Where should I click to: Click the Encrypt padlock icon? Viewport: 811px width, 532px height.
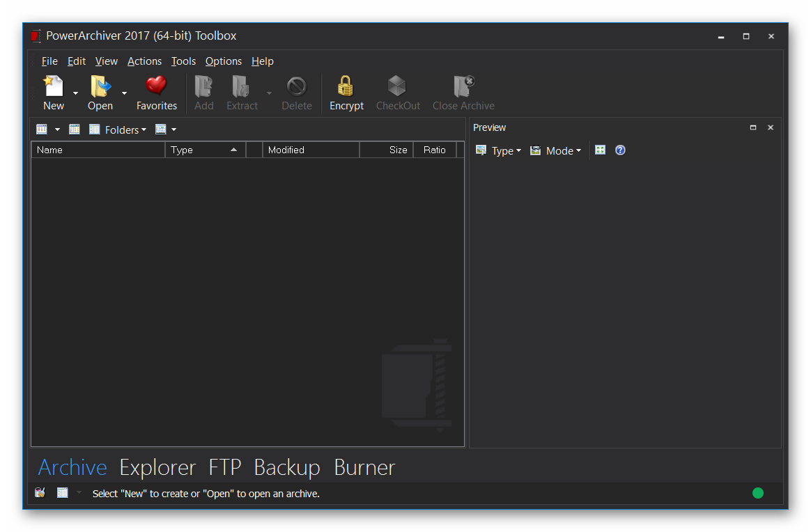click(346, 86)
